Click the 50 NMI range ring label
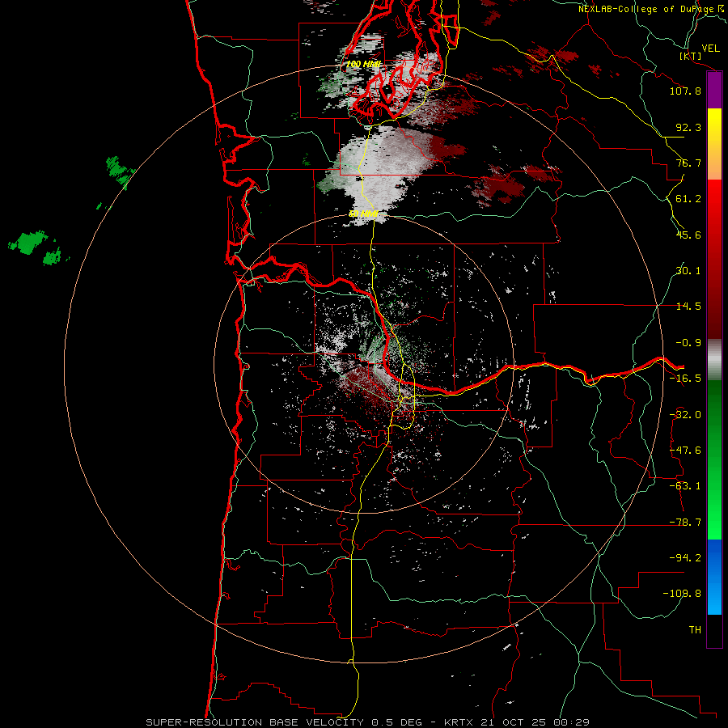The height and width of the screenshot is (728, 728). coord(363,214)
